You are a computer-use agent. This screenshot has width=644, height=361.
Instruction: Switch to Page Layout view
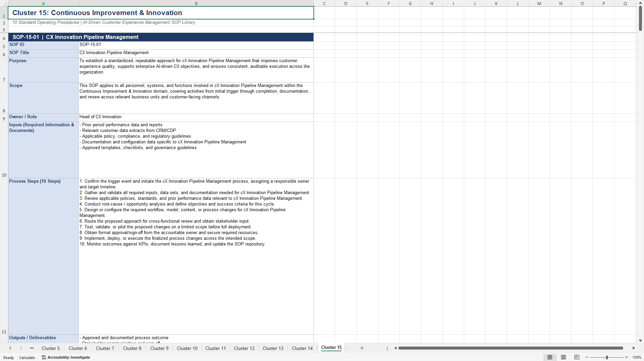(x=563, y=357)
